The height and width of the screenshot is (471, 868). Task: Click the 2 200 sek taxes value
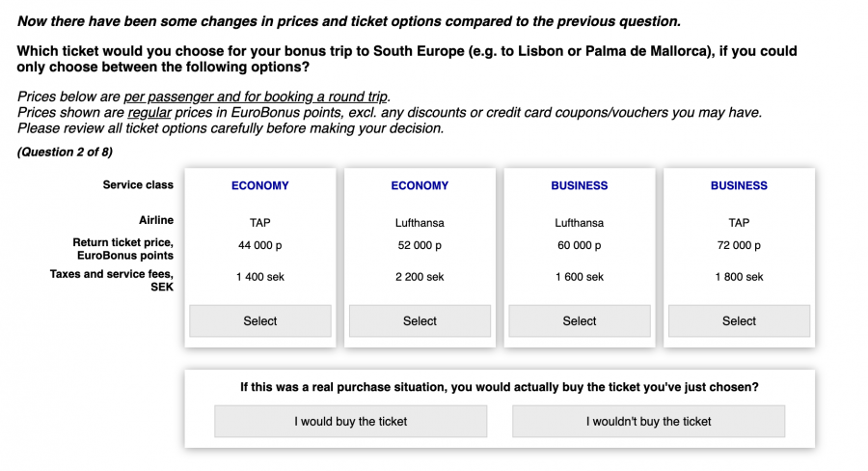coord(420,277)
